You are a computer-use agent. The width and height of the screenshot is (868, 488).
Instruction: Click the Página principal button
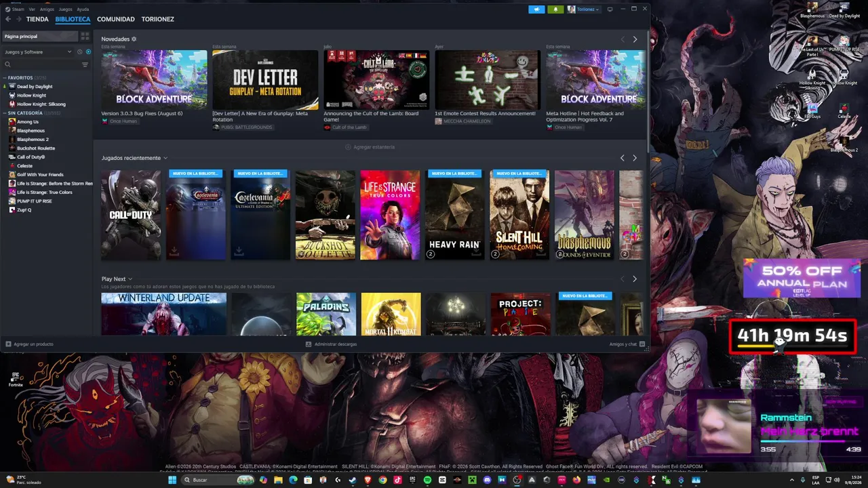point(39,36)
